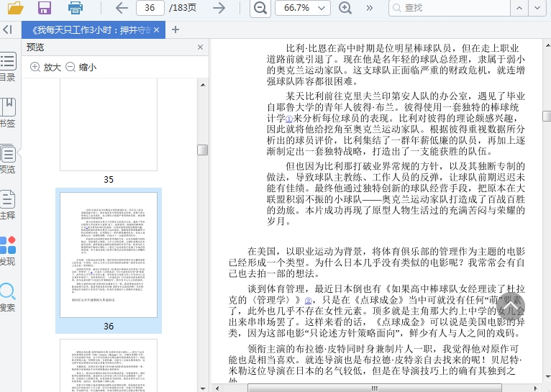The width and height of the screenshot is (551, 392).
Task: Click the horizontal scrollbar handle
Action: [x=375, y=388]
